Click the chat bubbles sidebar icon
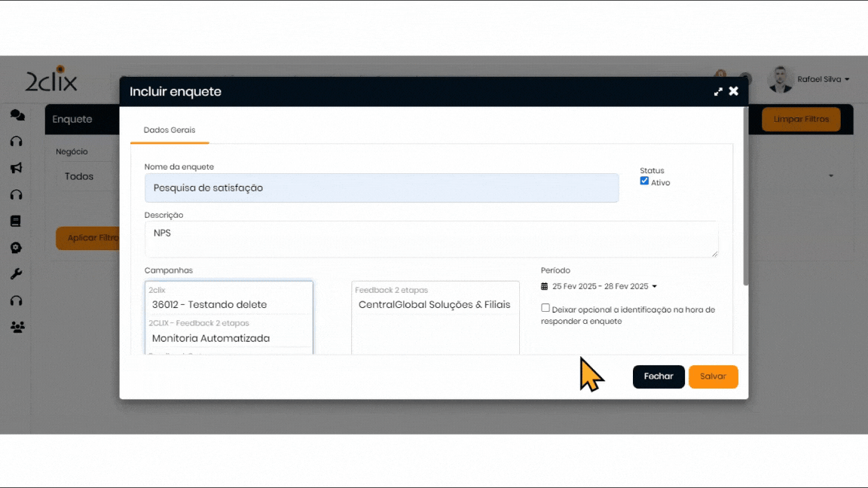 pyautogui.click(x=17, y=115)
